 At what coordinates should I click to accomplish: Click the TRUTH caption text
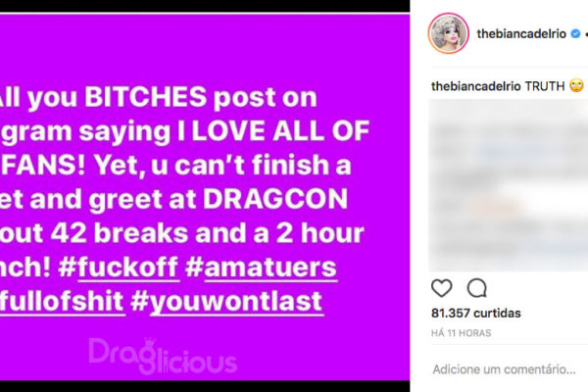pyautogui.click(x=545, y=86)
